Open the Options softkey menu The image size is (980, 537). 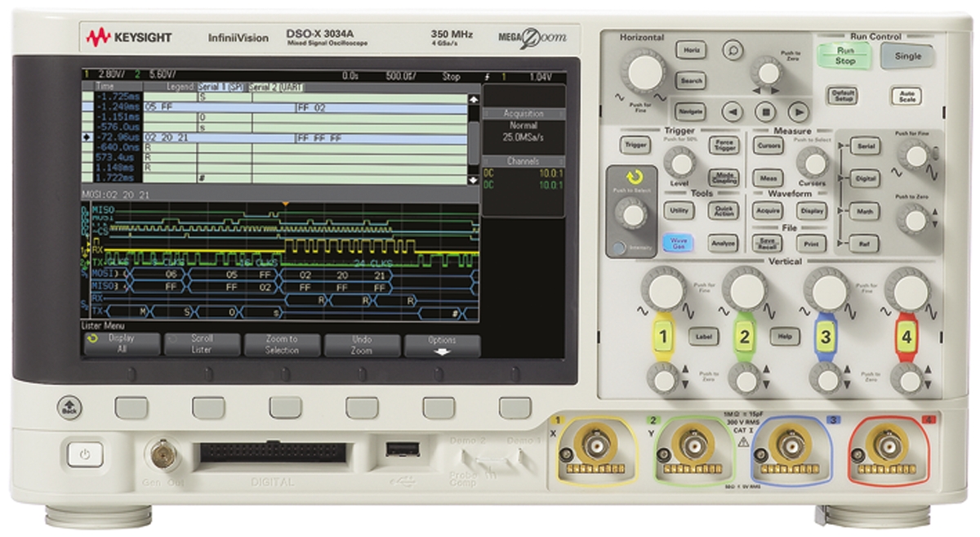(x=442, y=344)
